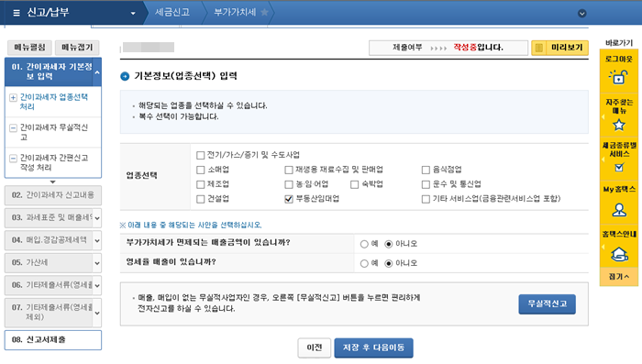The width and height of the screenshot is (642, 364).
Task: Select 간이과세자 간편신고 작성 처리 submenu
Action: point(53,162)
